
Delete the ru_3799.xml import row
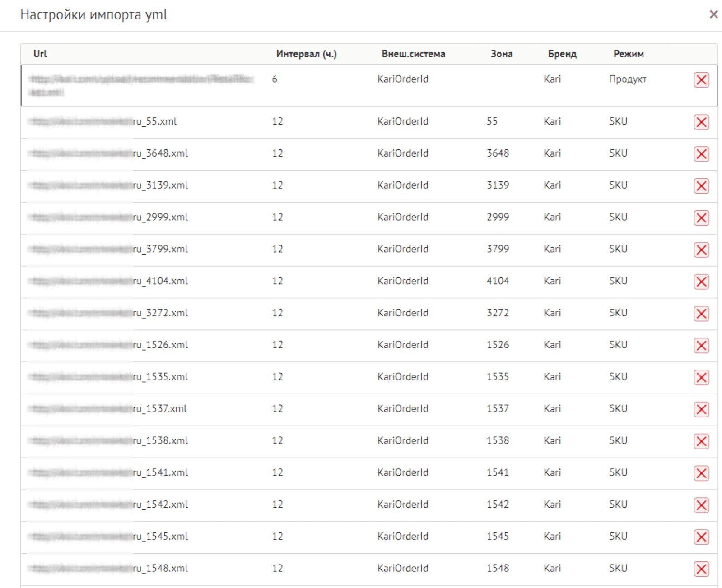pyautogui.click(x=701, y=250)
